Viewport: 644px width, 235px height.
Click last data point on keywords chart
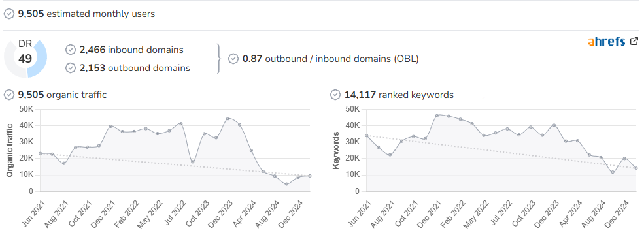[636, 168]
